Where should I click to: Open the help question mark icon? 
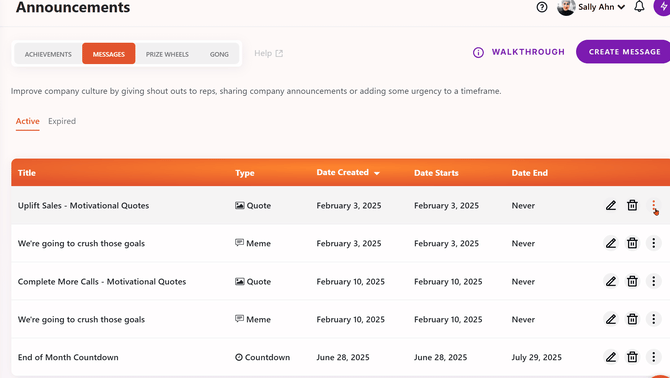pyautogui.click(x=542, y=7)
